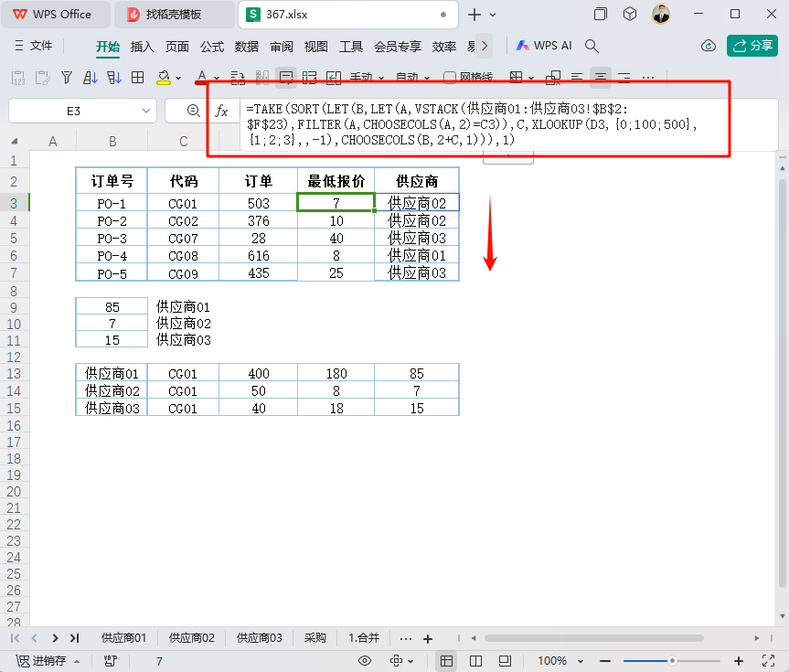Toggle full screen mode icon

768,661
